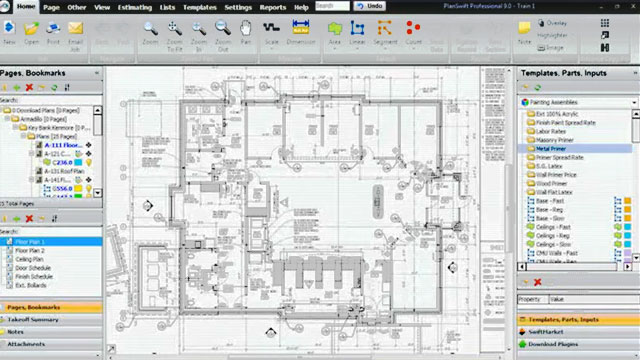Open the SwiftMarket panel bar
Viewport: 640px width, 360px height.
tap(578, 332)
